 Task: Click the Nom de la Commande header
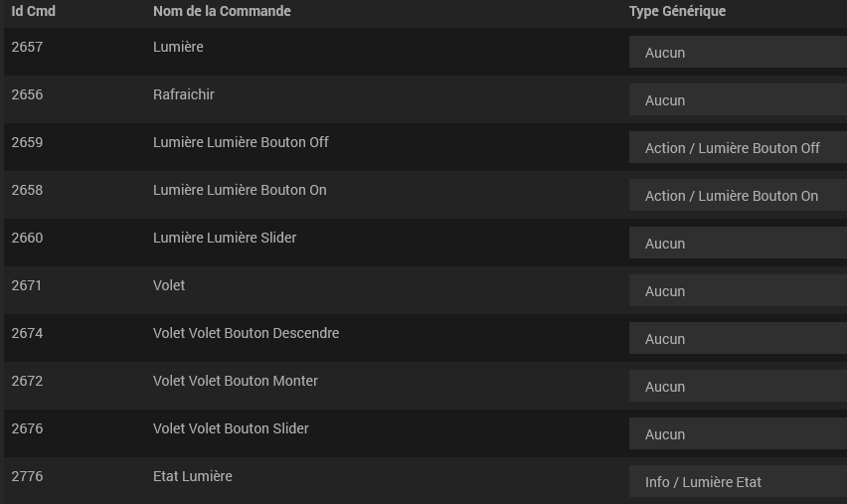[x=222, y=11]
